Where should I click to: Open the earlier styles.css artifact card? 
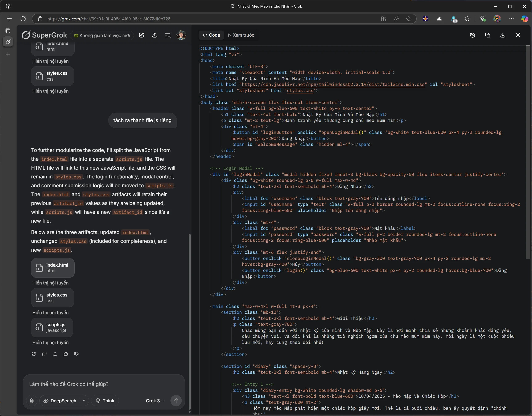click(52, 76)
